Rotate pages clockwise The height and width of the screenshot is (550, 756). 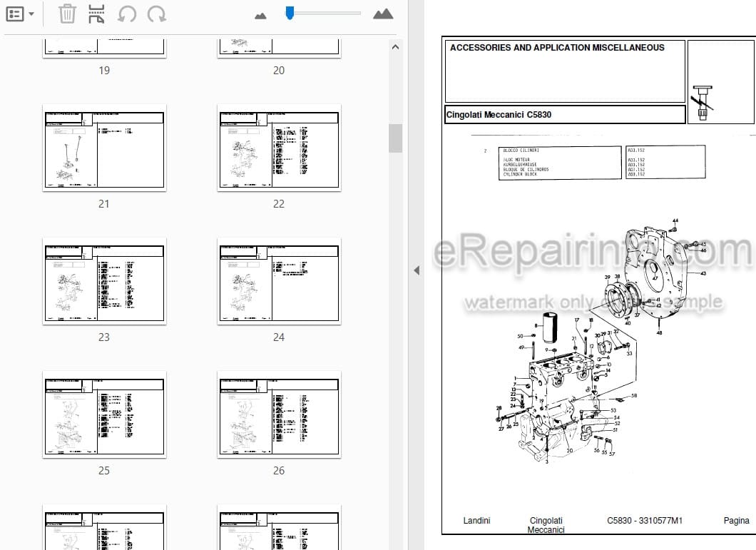[157, 14]
